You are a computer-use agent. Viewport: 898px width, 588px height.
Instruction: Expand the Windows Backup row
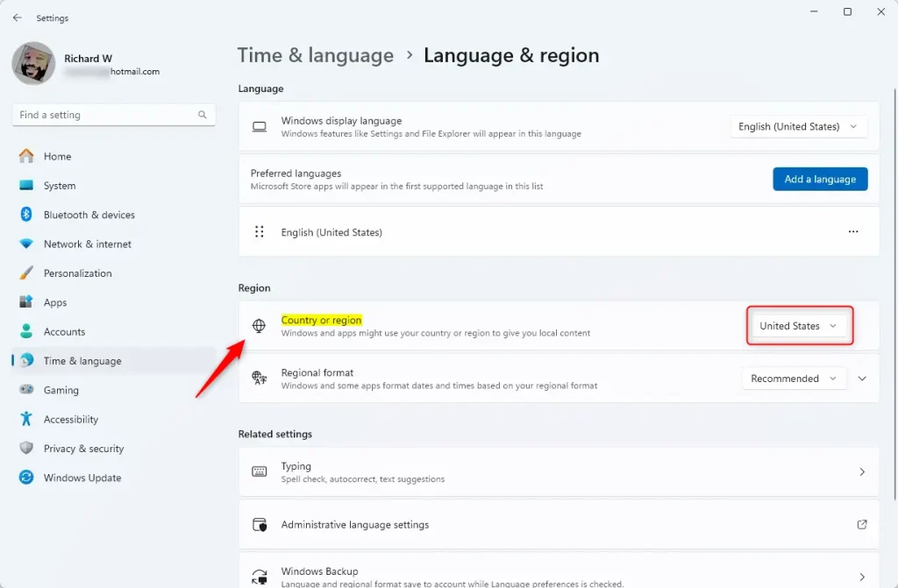pos(862,576)
